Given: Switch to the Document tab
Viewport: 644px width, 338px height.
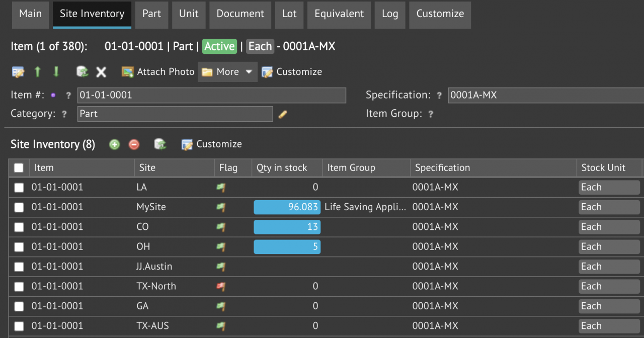Looking at the screenshot, I should click(240, 14).
